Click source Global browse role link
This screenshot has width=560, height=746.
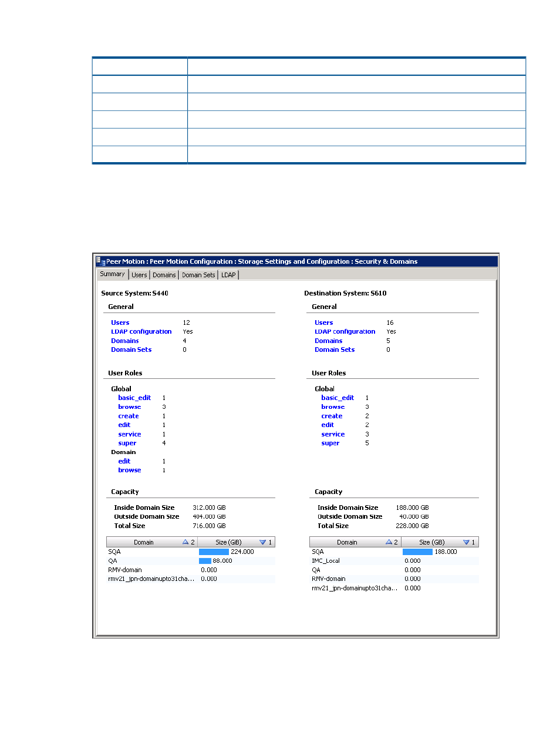[130, 406]
